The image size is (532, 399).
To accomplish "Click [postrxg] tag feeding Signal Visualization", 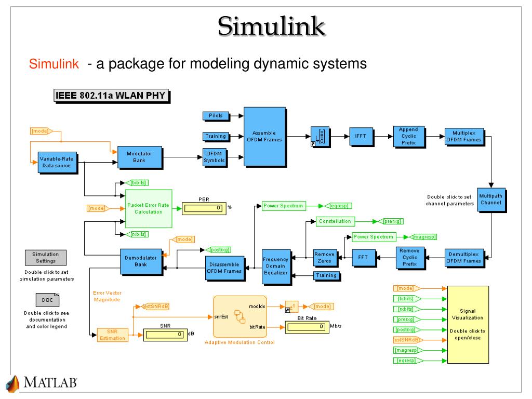I will (x=407, y=330).
